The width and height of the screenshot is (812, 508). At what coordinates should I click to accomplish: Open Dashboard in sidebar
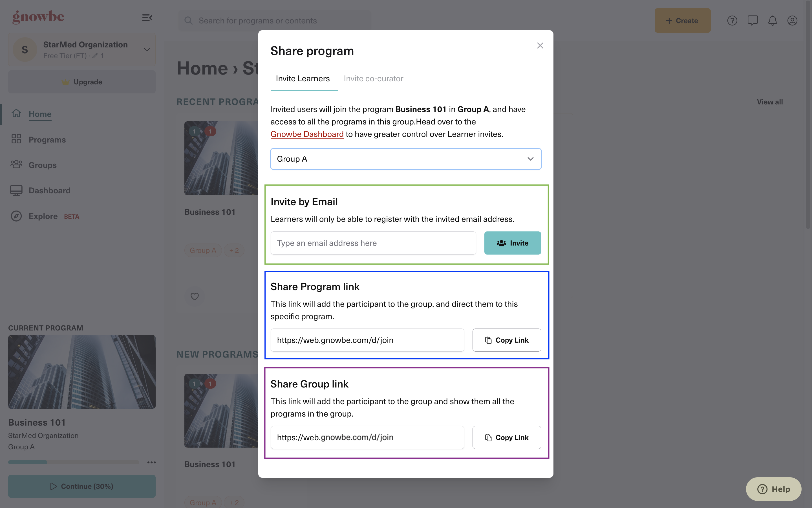pos(49,190)
